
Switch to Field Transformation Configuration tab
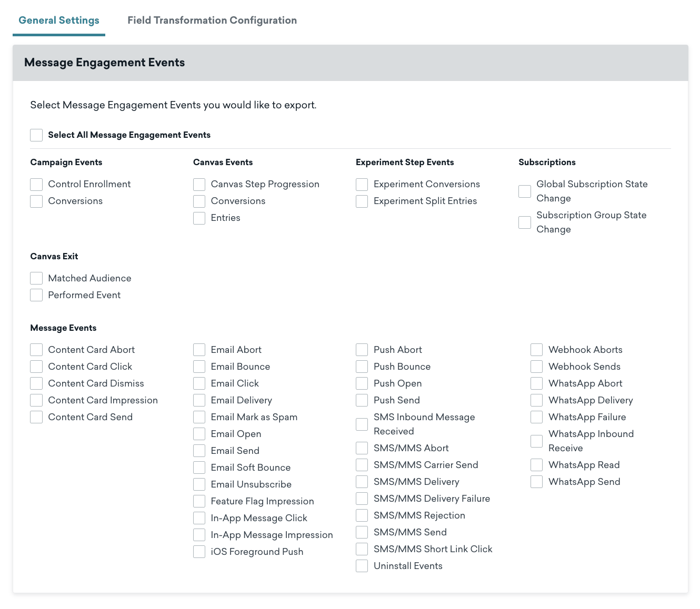click(212, 20)
